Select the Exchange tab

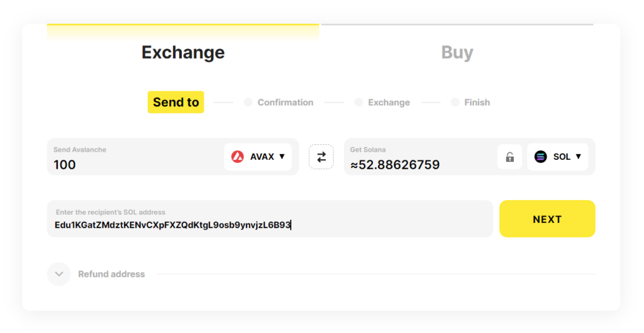183,52
